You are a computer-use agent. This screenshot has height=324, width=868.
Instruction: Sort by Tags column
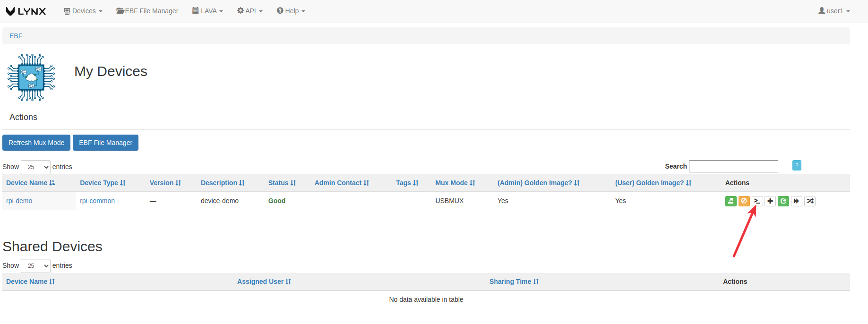pyautogui.click(x=407, y=183)
